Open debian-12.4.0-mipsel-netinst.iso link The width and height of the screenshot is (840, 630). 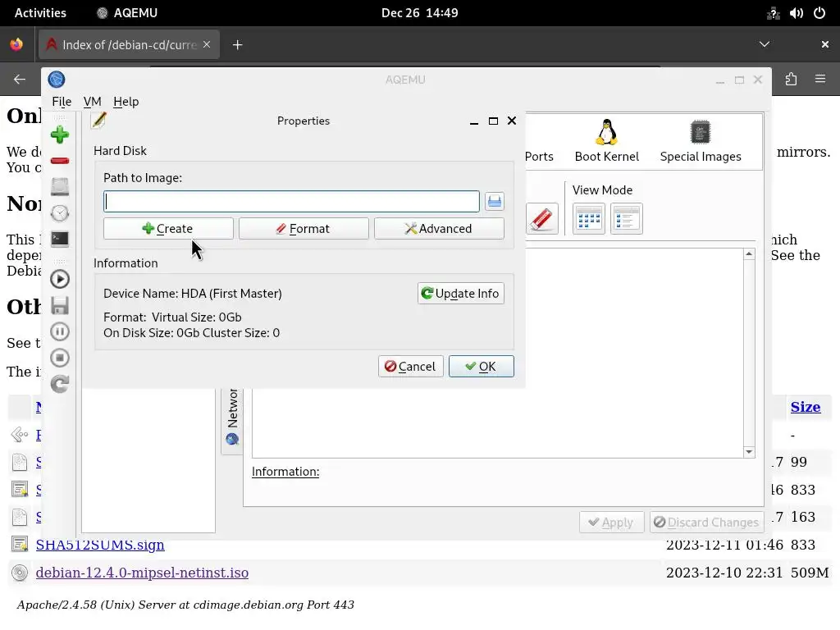(x=142, y=573)
